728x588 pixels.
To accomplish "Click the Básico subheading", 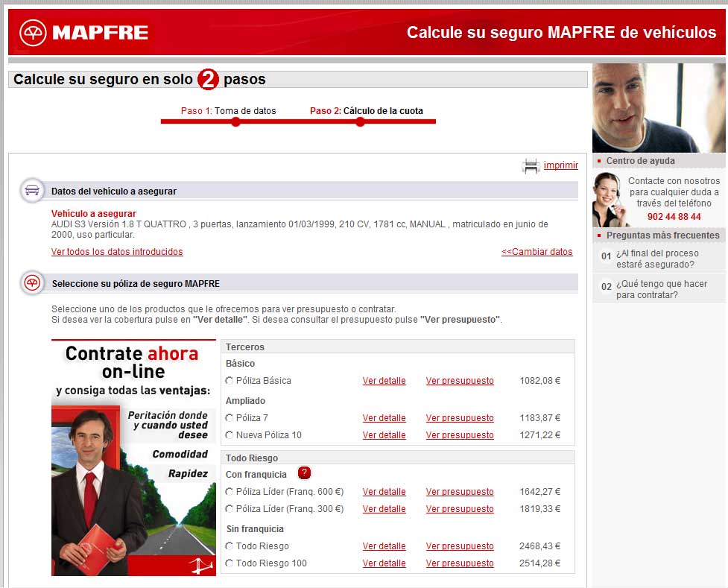I will [x=240, y=364].
